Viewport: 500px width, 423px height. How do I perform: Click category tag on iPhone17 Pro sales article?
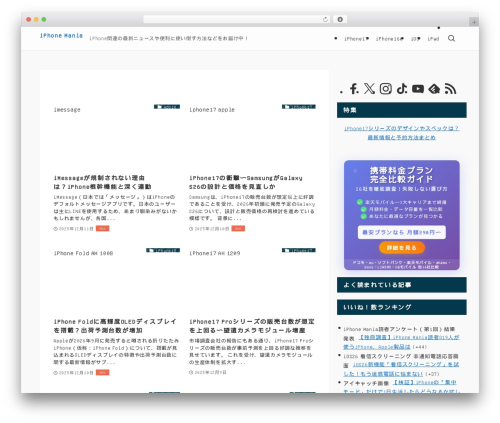299,250
